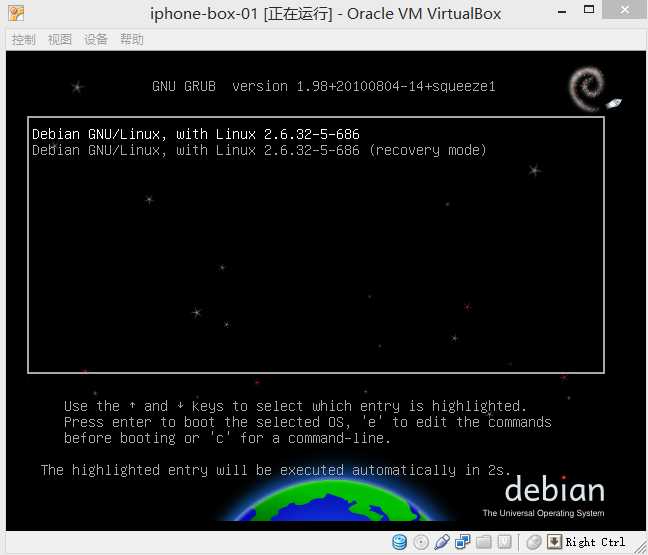
Task: Click the USB devices status icon
Action: click(x=442, y=542)
